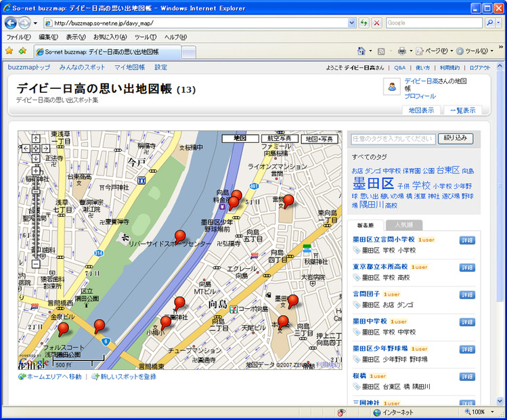Switch map to 地図 view
The width and height of the screenshot is (507, 420).
[240, 138]
